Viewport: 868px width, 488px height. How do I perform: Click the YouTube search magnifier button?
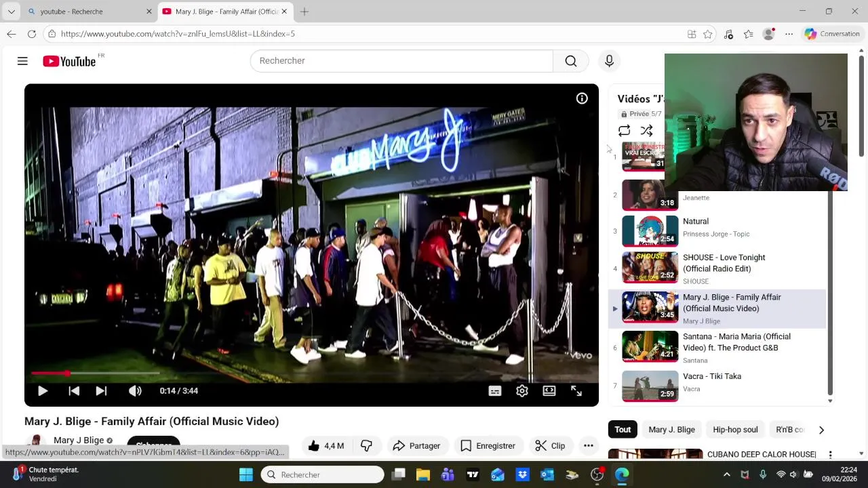click(571, 61)
